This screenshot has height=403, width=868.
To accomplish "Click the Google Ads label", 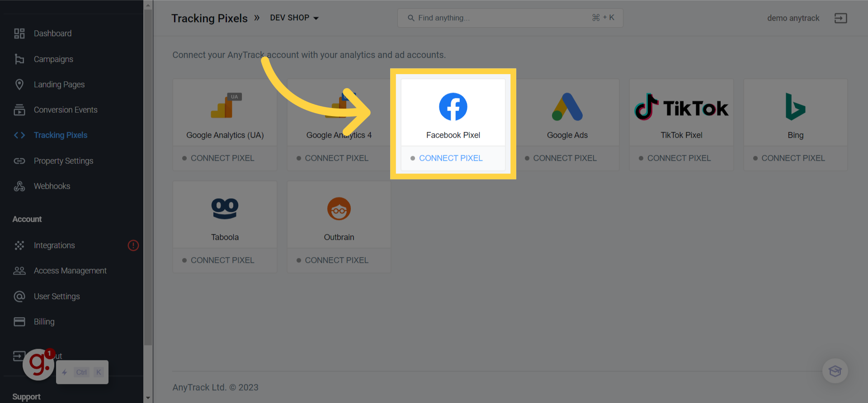I will [x=567, y=135].
